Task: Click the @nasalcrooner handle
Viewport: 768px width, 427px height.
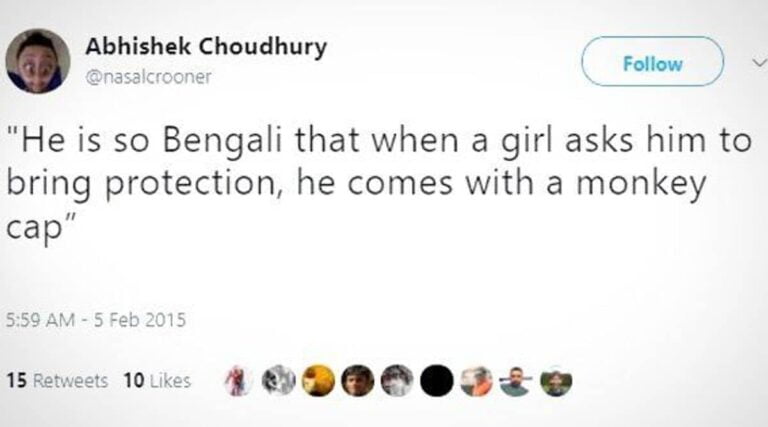Action: click(149, 77)
